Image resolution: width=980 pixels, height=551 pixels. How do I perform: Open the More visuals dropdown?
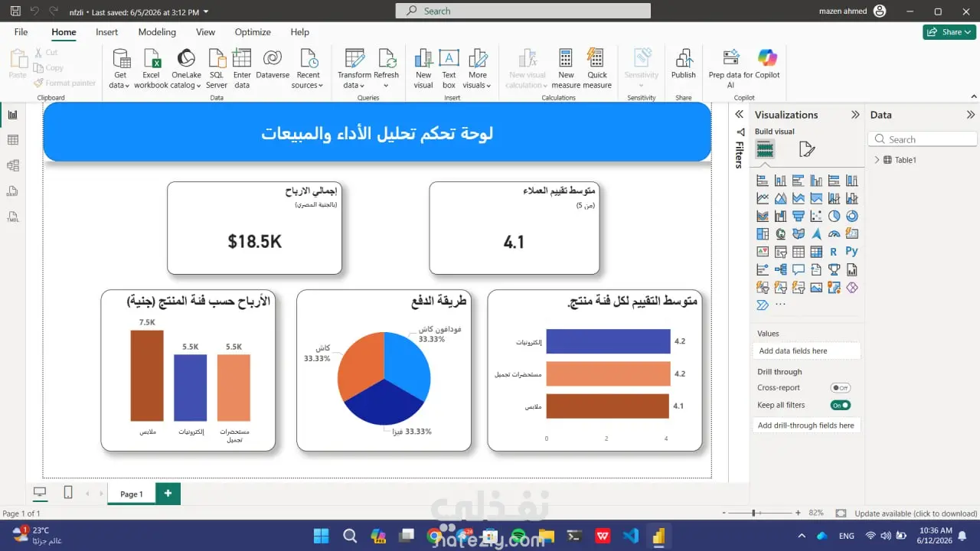(478, 69)
